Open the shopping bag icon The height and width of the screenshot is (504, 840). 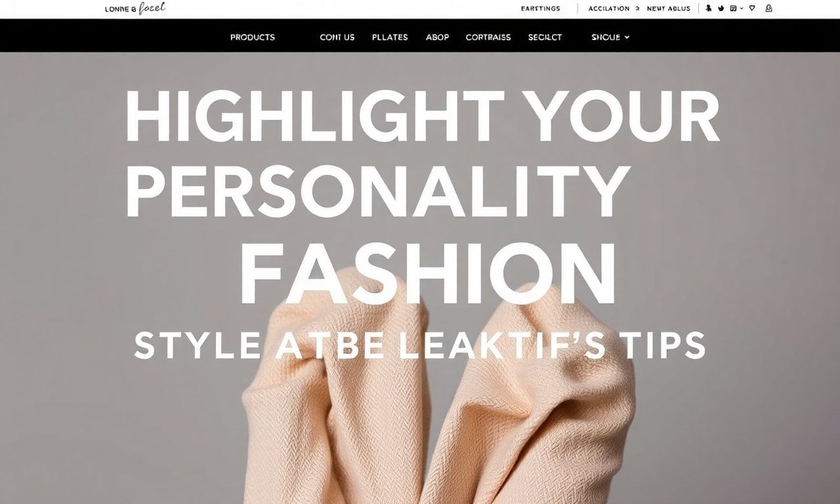point(769,9)
